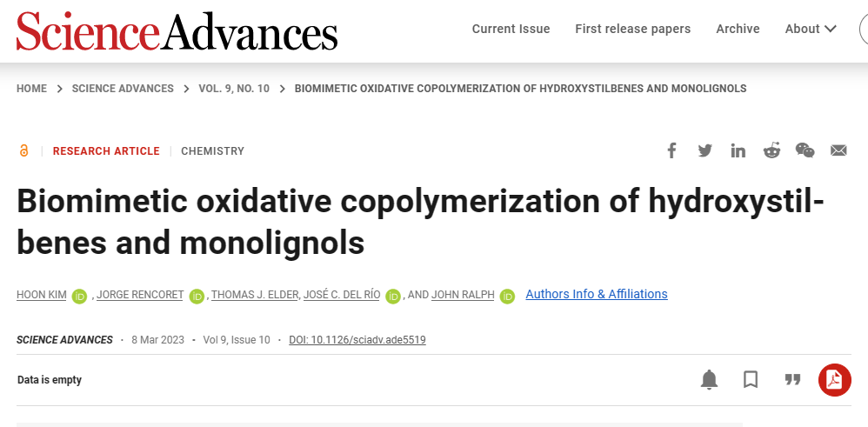Open the Current Issue menu item
The image size is (868, 427).
click(511, 29)
